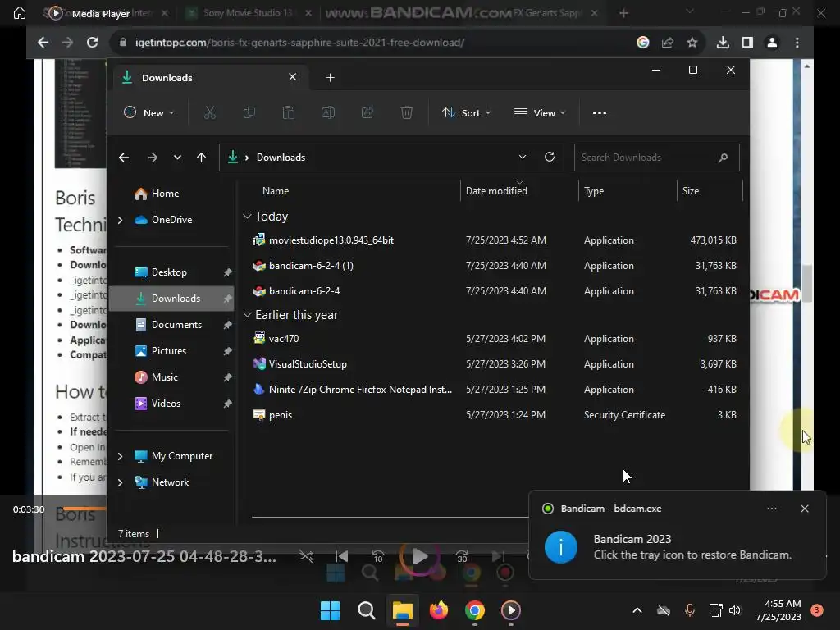The image size is (840, 630).
Task: Click the Copy icon in Explorer toolbar
Action: tap(249, 112)
